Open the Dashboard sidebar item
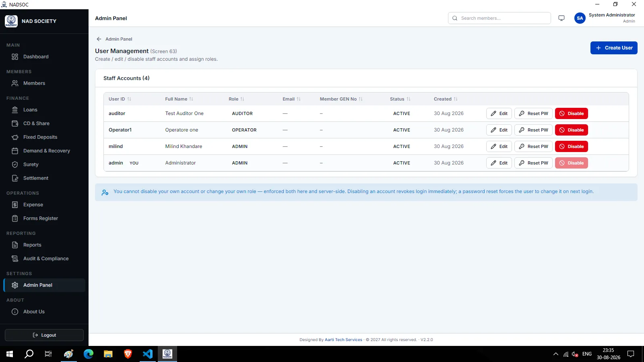The width and height of the screenshot is (644, 362). (44, 57)
